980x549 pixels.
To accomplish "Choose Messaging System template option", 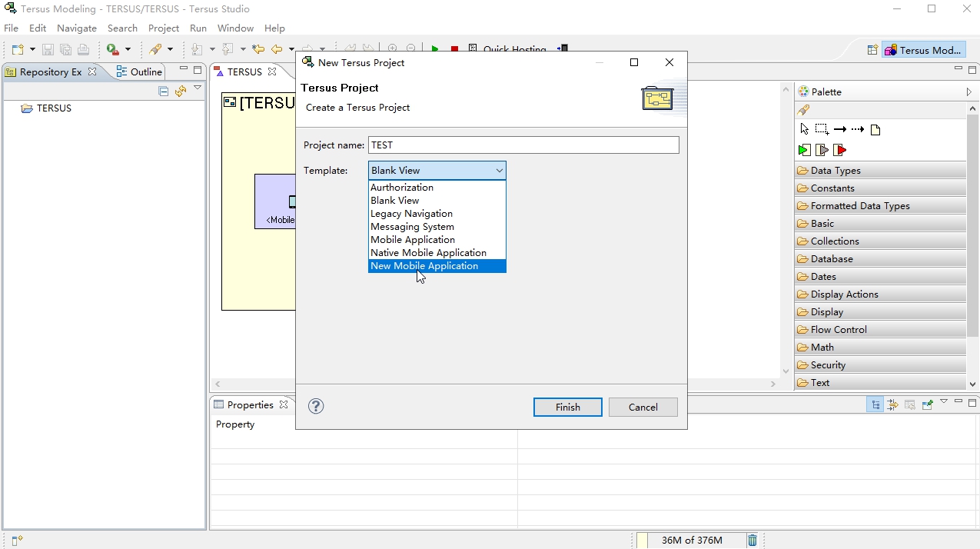I will click(x=437, y=227).
